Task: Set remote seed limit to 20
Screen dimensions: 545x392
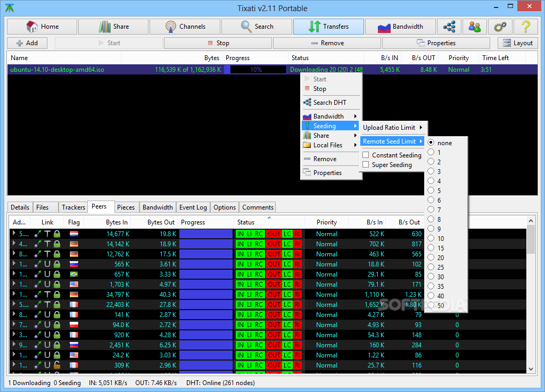Action: (431, 257)
